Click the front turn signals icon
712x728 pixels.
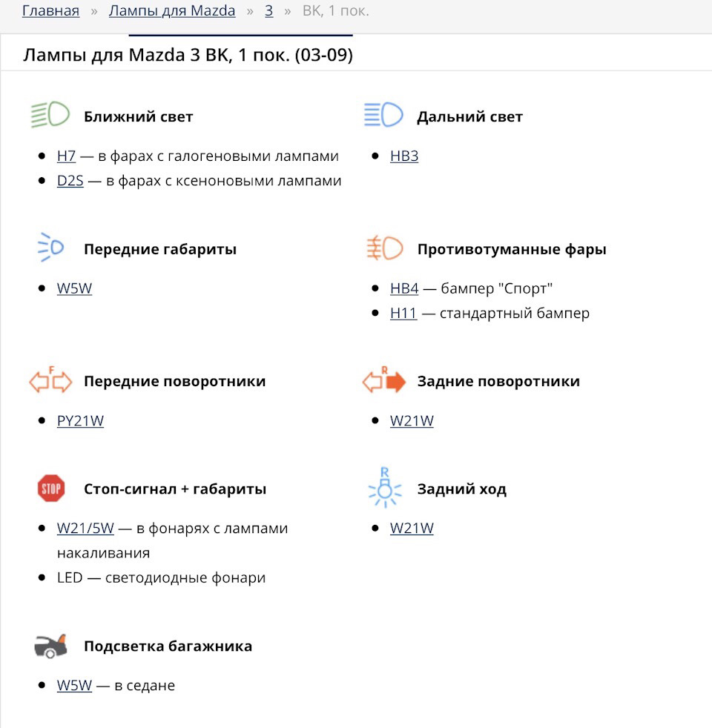[50, 380]
